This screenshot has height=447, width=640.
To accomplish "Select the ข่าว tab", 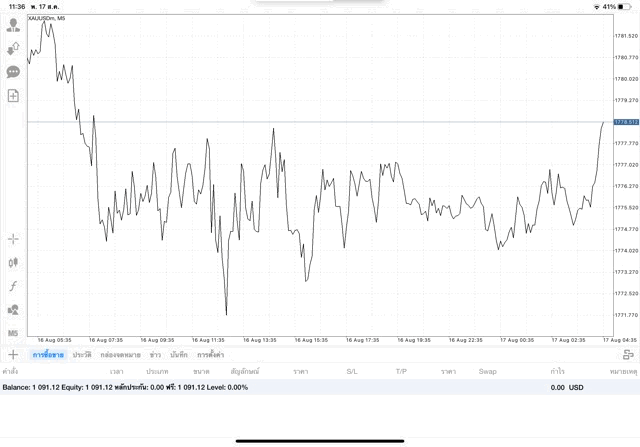I will tap(155, 355).
